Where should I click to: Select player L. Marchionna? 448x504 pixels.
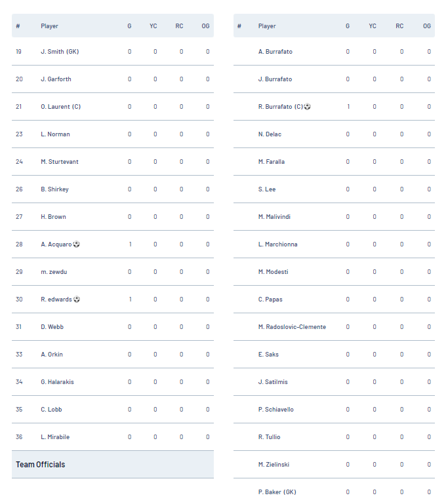click(x=278, y=244)
